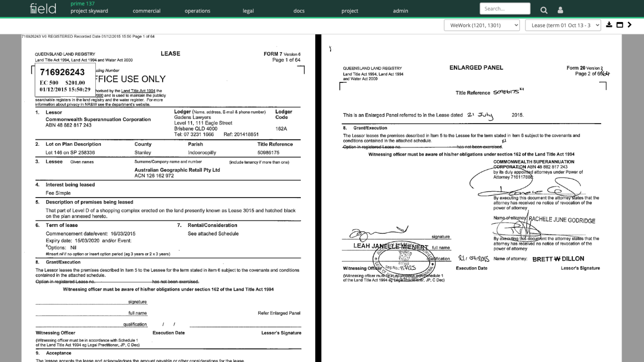
Task: Download the lease document
Action: click(609, 25)
